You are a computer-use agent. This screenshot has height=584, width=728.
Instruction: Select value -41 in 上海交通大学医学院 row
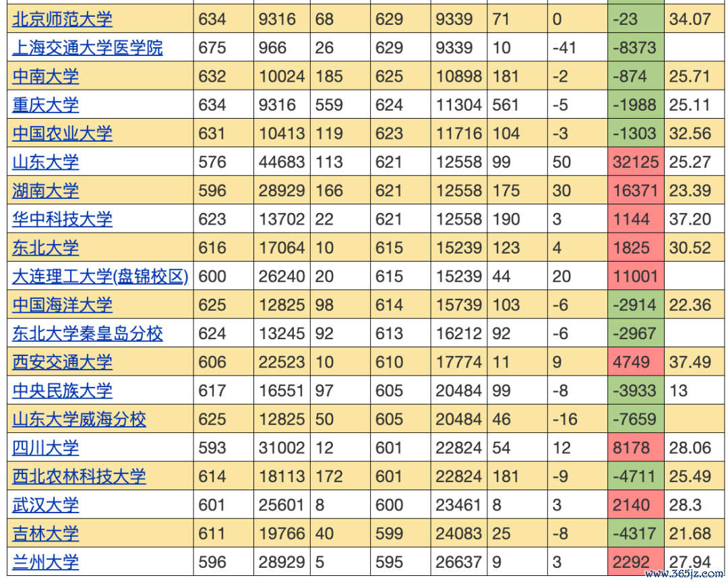564,48
